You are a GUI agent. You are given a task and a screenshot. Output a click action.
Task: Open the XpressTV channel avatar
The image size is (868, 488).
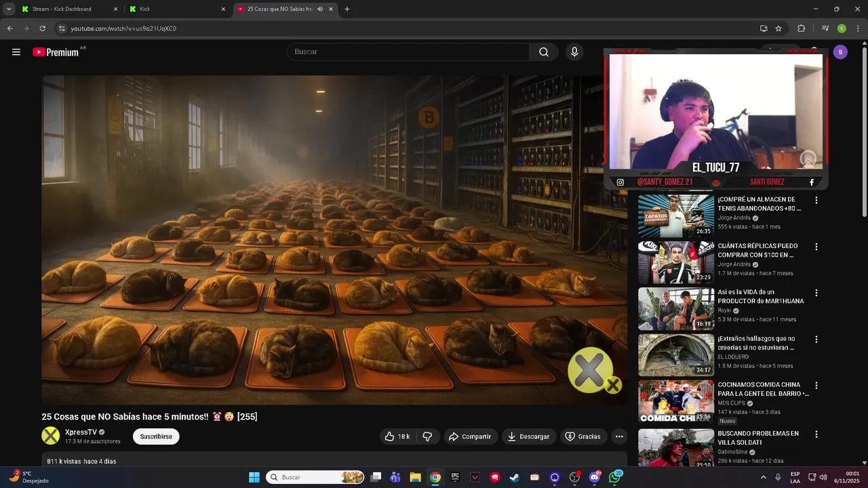(51, 436)
